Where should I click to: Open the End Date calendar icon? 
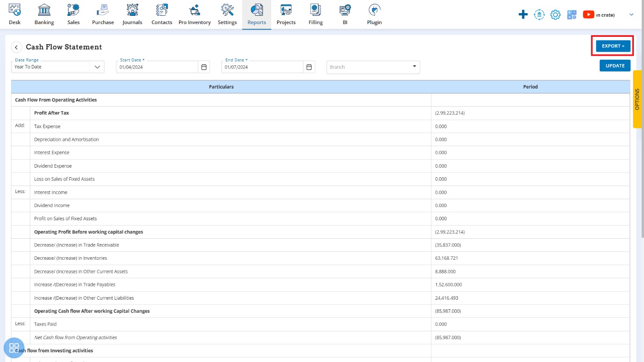309,67
